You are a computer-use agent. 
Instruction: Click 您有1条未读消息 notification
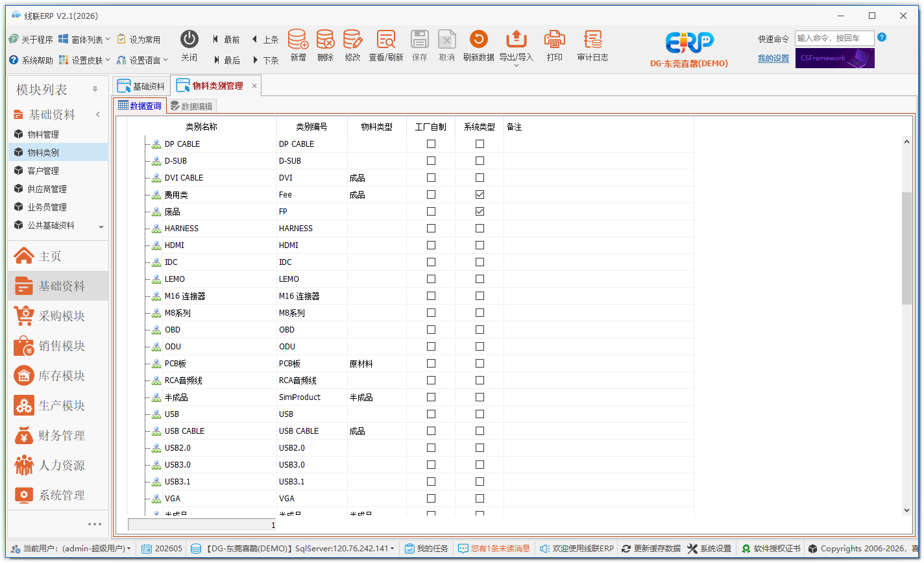(494, 549)
